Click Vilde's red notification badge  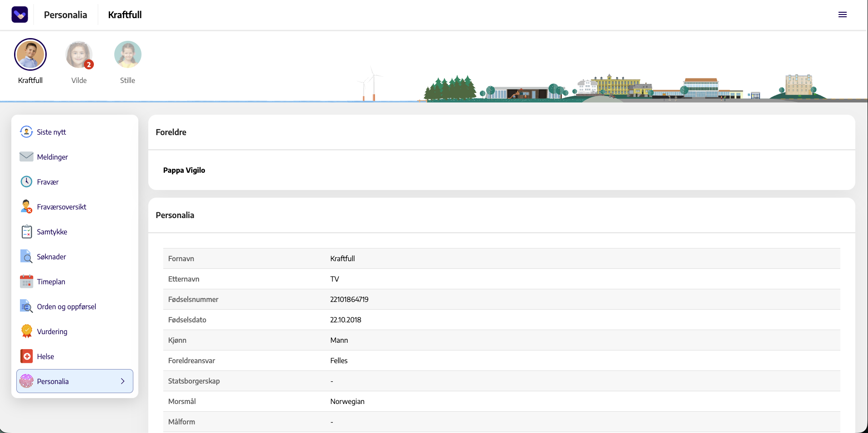(x=89, y=65)
